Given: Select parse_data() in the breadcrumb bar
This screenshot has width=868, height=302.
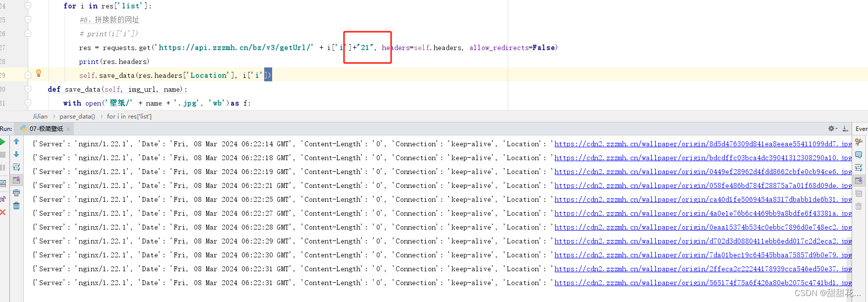Looking at the screenshot, I should (x=77, y=117).
